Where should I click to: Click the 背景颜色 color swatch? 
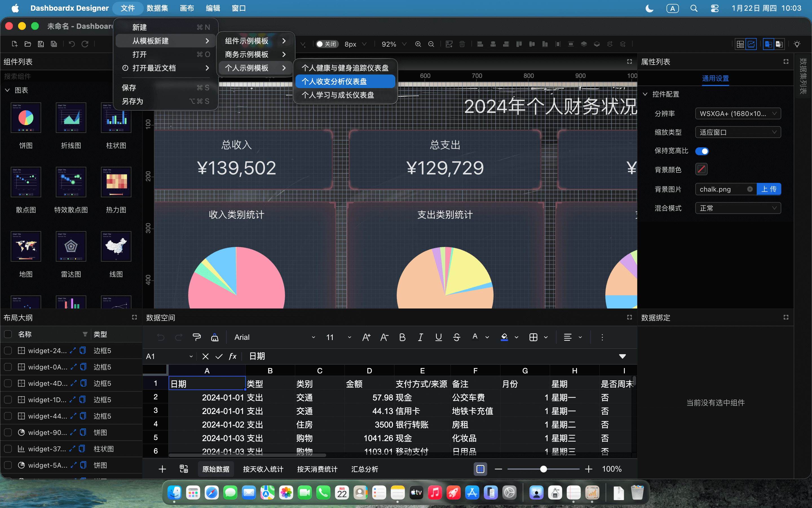[701, 169]
